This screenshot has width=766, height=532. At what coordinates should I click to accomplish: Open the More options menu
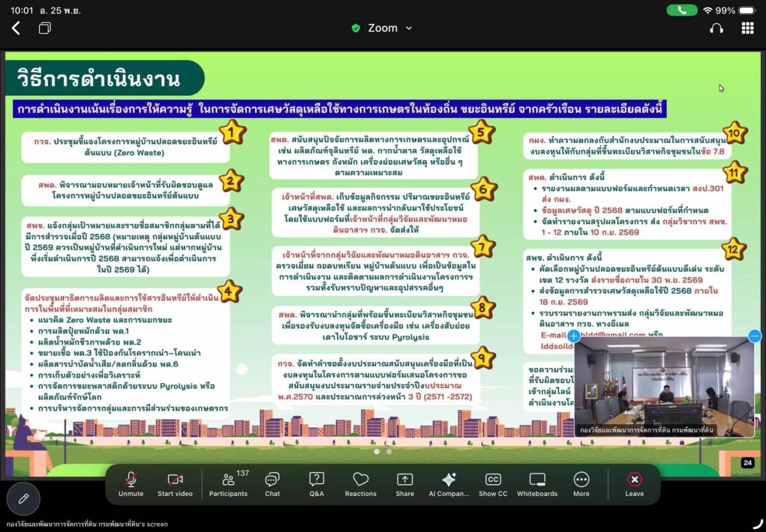click(x=581, y=484)
